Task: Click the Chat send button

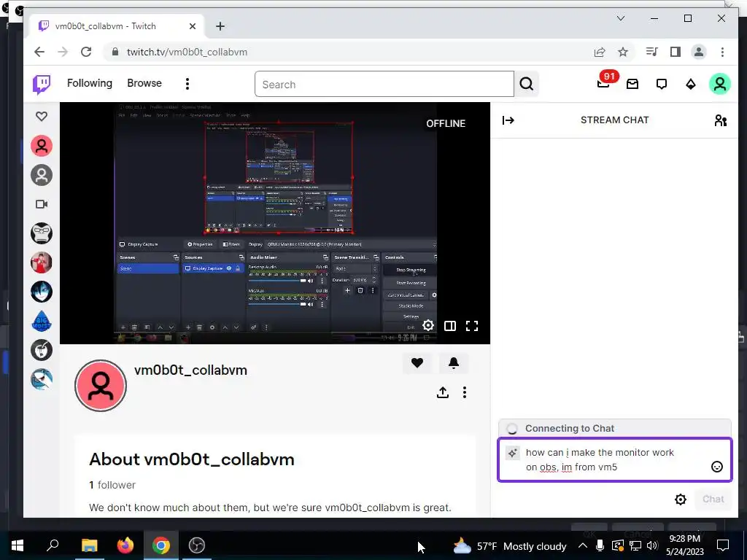Action: [x=713, y=499]
